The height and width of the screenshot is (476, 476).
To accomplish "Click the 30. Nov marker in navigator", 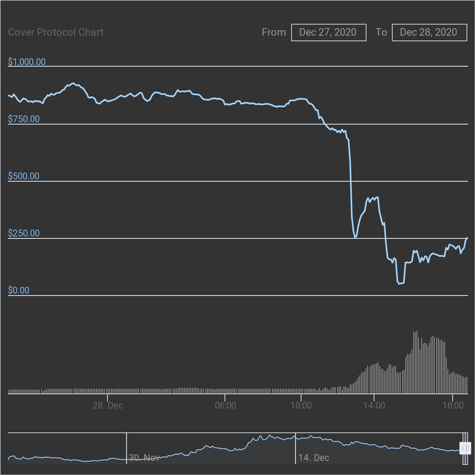I will coord(144,458).
